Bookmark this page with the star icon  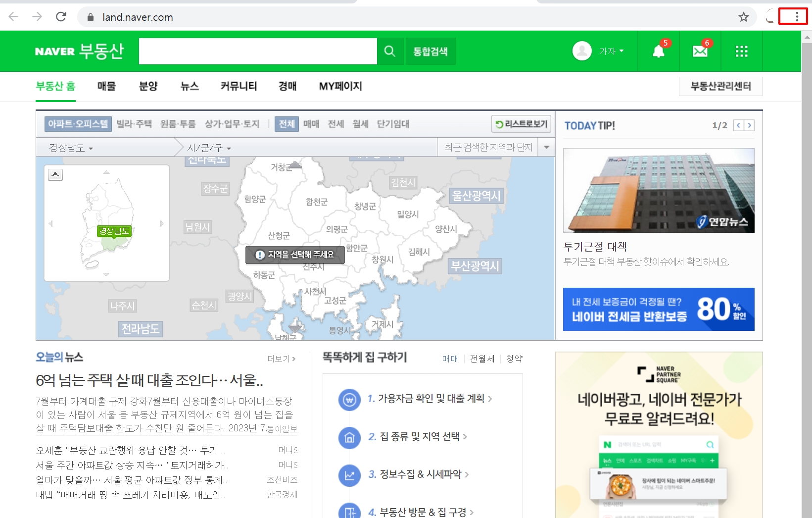click(x=743, y=17)
